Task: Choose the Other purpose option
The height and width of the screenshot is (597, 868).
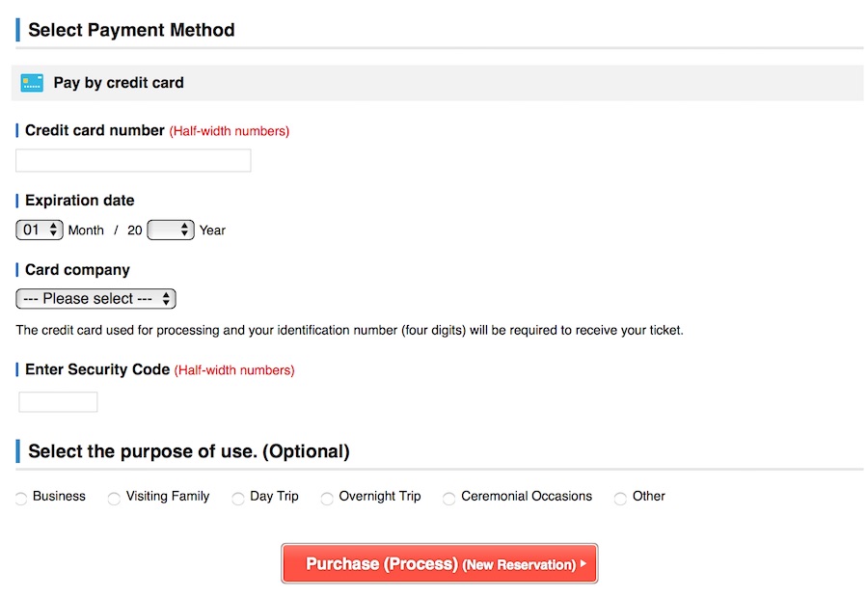Action: (620, 499)
